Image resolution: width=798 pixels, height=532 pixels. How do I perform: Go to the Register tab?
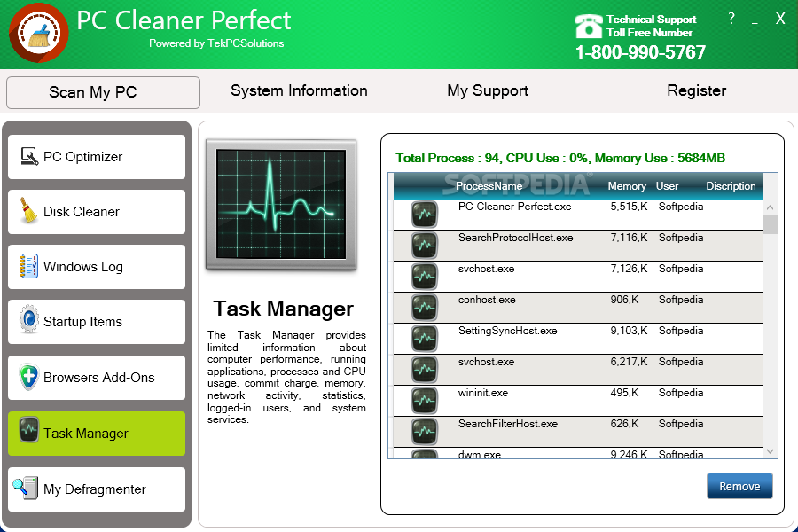tap(696, 90)
